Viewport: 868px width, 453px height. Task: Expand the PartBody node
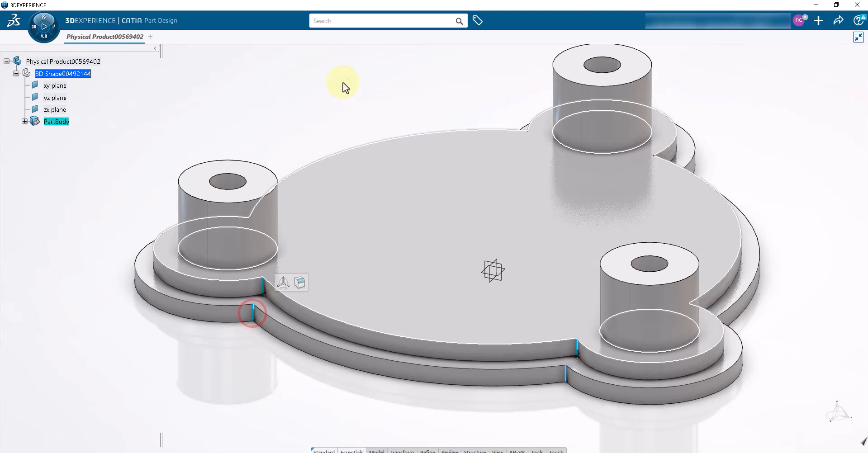(25, 122)
